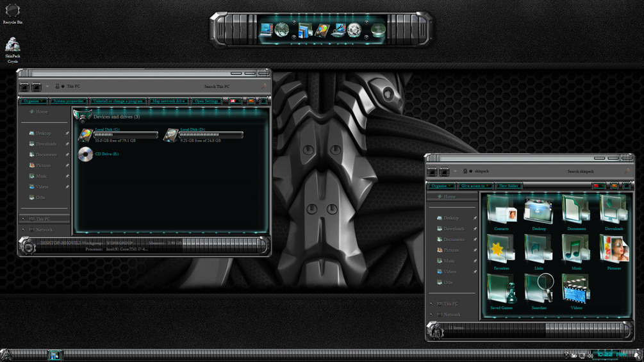Open the Downloads folder icon in skinpack file area
The image size is (644, 362).
point(614,213)
